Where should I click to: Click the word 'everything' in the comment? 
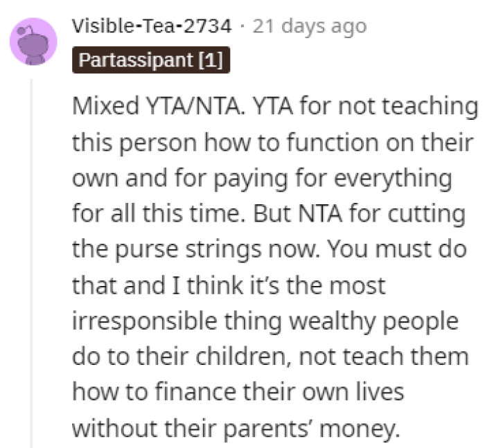[393, 179]
